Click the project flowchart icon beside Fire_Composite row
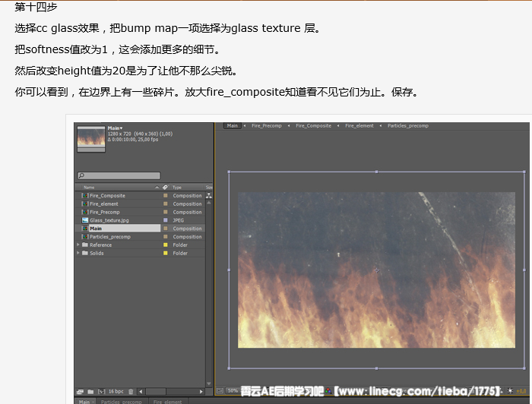Screen dimensions: 532x404 click(x=209, y=196)
